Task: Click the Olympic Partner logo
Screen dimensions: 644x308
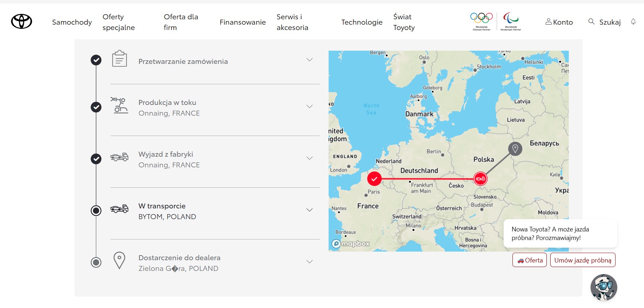Action: (x=481, y=21)
